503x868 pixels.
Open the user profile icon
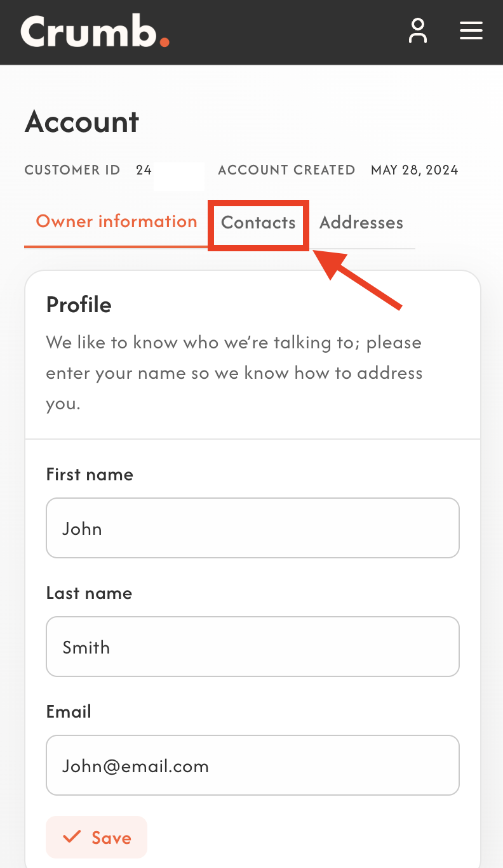coord(417,31)
